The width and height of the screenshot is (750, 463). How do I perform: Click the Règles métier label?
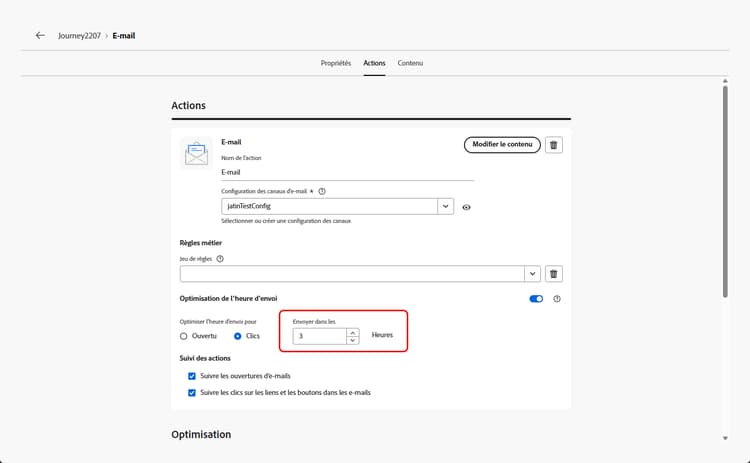point(201,243)
